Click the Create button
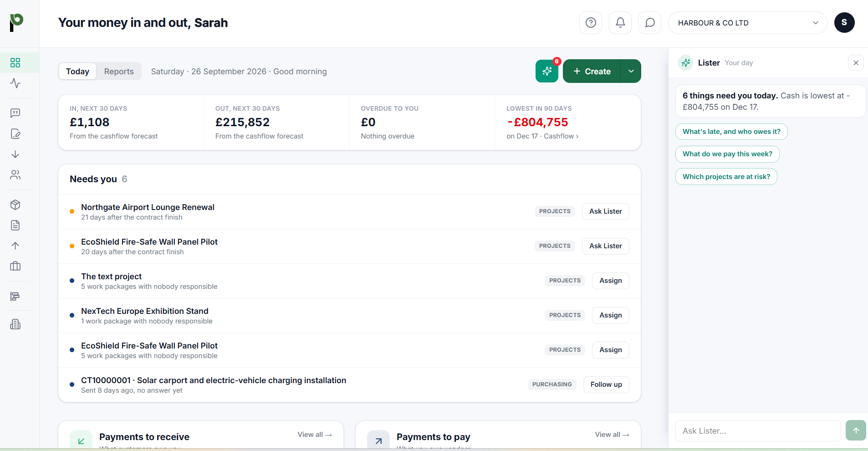Viewport: 868px width, 451px height. click(x=592, y=71)
